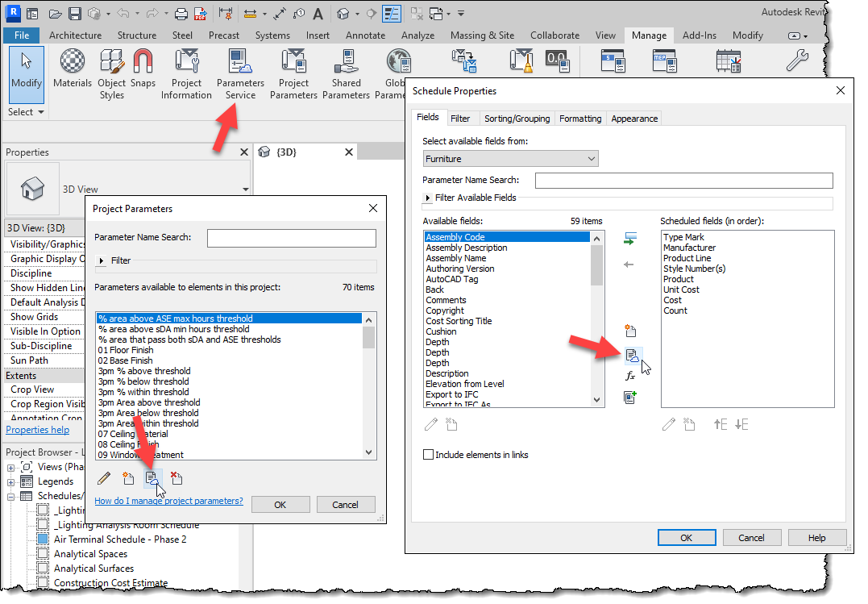
Task: Click the Open folder quick access icon
Action: click(x=55, y=14)
